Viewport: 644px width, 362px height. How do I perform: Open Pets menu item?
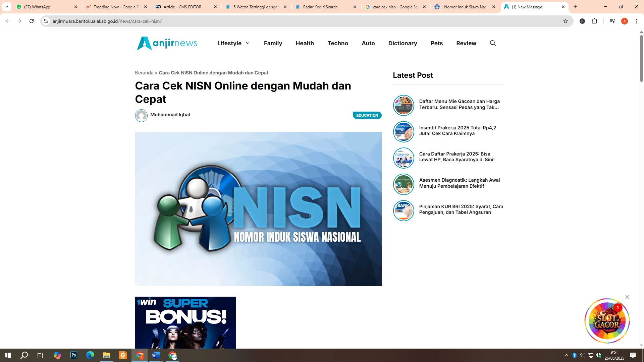click(x=437, y=43)
